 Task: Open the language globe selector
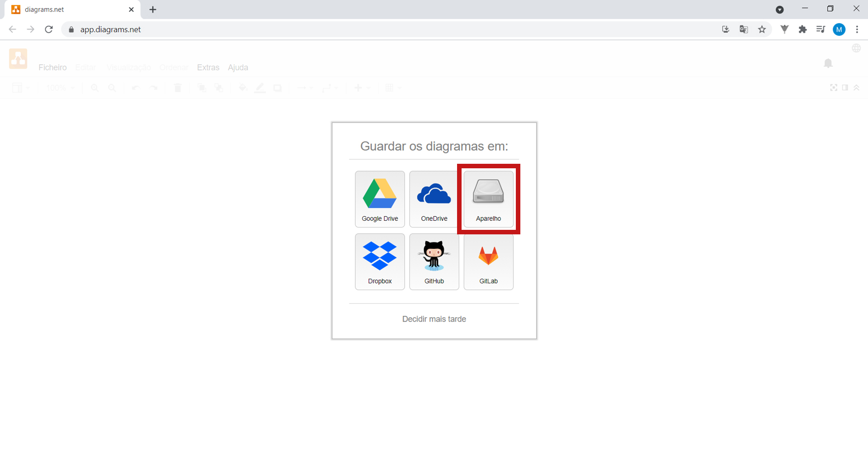tap(856, 48)
